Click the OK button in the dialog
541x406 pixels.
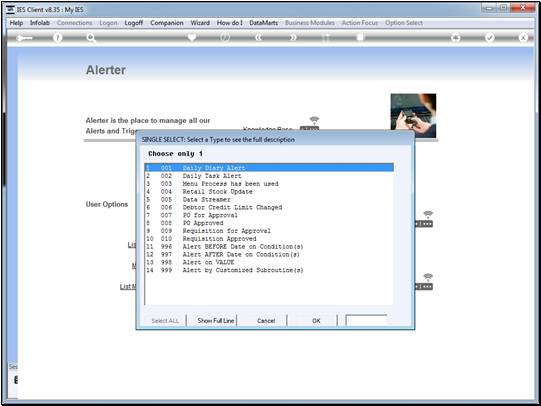click(x=316, y=320)
